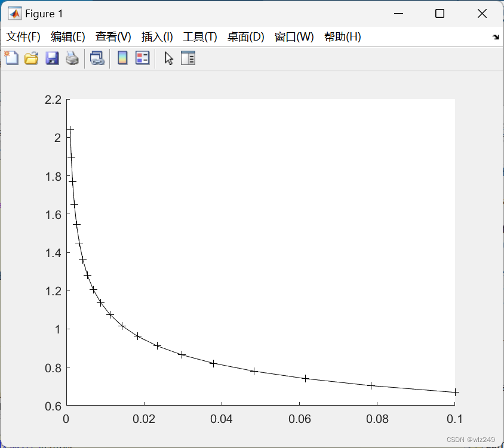Click y-axis tick label 1.4
This screenshot has width=504, height=448.
pos(53,253)
